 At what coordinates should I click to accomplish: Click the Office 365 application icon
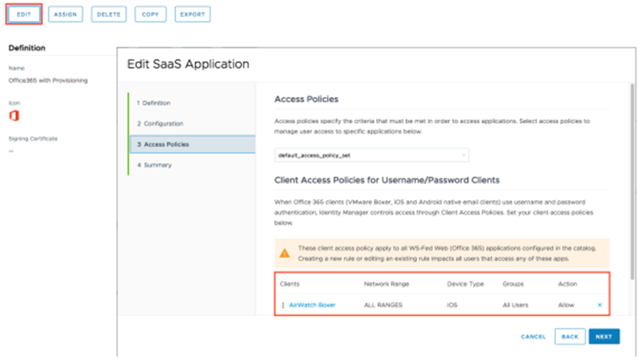tap(14, 115)
